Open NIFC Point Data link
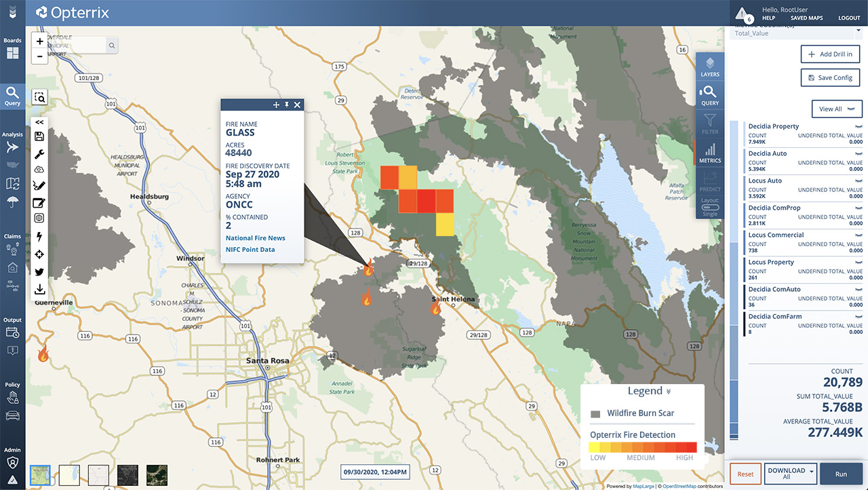 click(250, 250)
